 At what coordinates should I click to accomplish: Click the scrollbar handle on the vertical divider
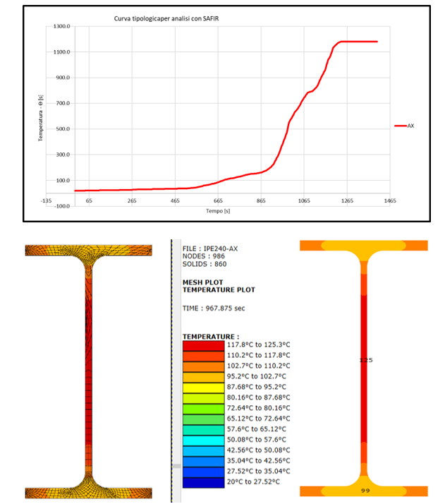[x=176, y=467]
